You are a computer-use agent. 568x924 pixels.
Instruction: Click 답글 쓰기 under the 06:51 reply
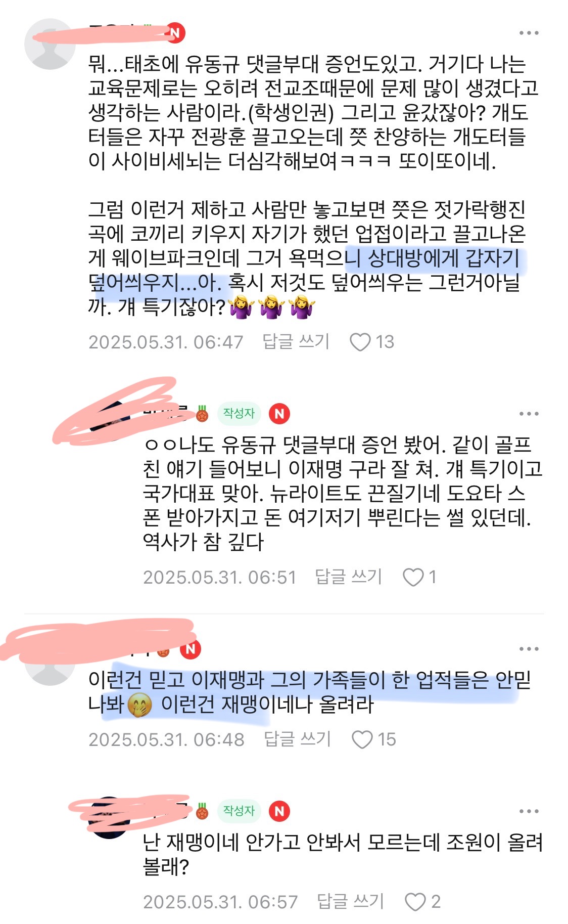point(348,577)
